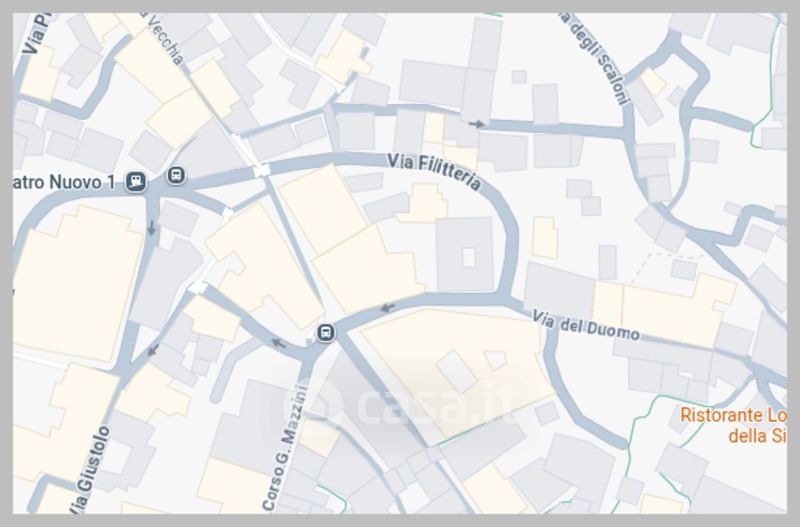Open the Ristorante Lo... della Si place label
Screen dimensions: 800x527
pos(733,425)
